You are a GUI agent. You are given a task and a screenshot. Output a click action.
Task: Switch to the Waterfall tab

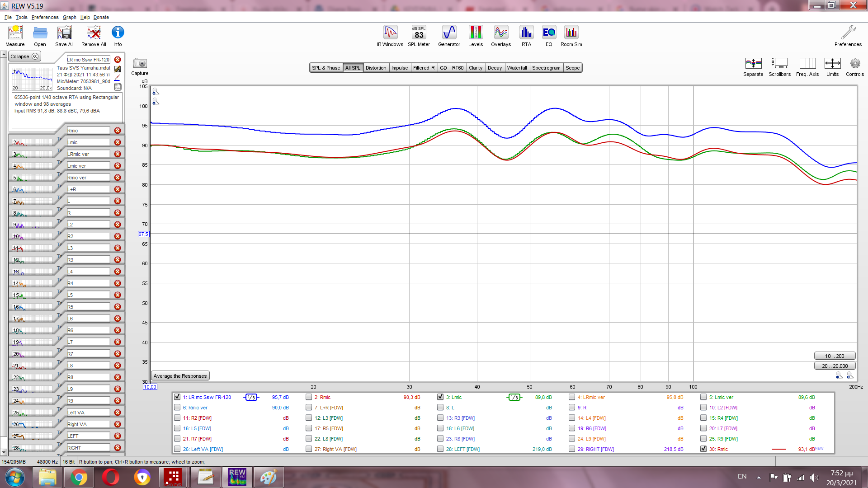(x=517, y=68)
